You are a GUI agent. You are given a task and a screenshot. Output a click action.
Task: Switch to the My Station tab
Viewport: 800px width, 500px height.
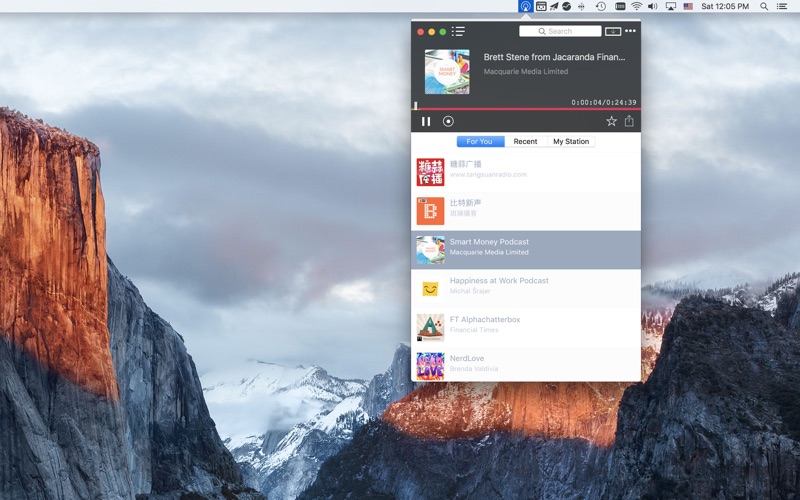571,141
